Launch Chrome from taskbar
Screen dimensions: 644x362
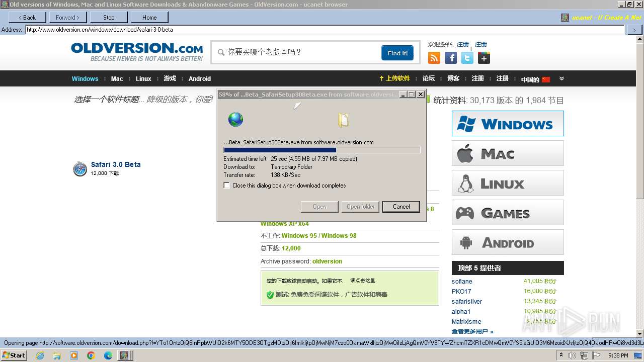pyautogui.click(x=91, y=355)
